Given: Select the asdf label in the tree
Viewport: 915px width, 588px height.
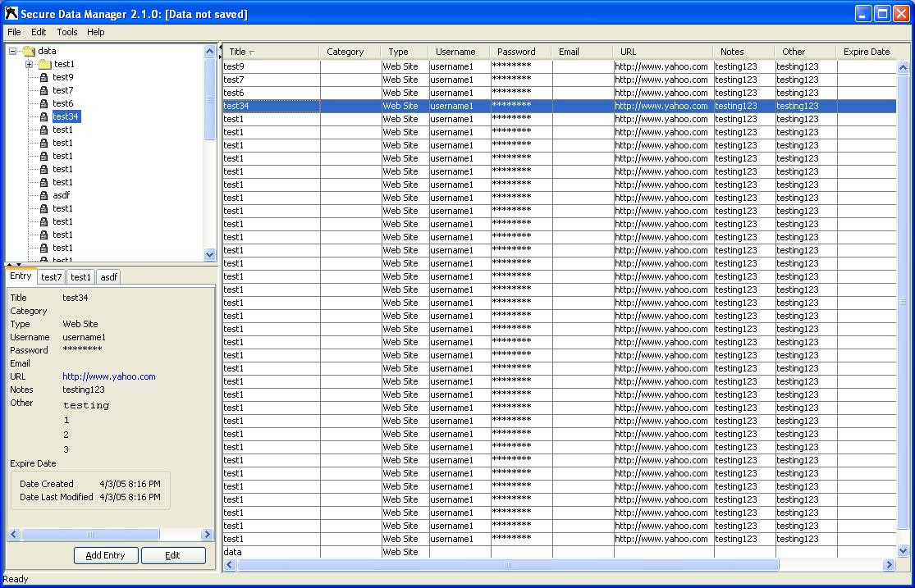Looking at the screenshot, I should coord(62,195).
